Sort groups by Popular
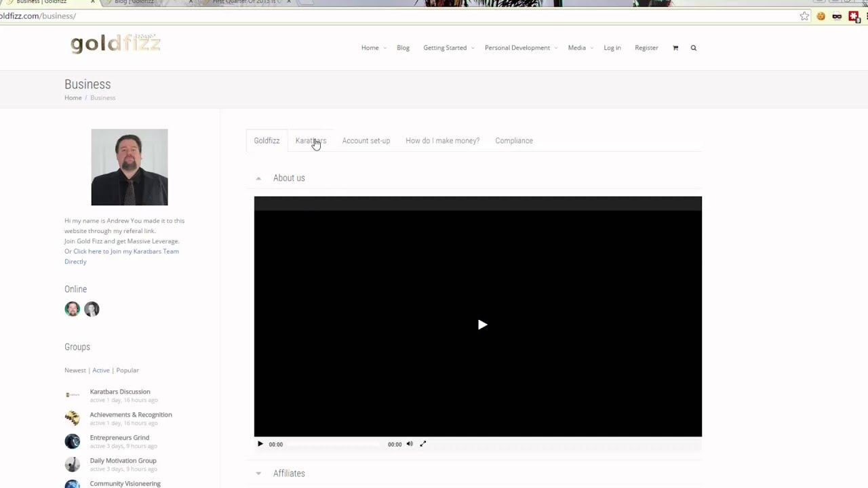This screenshot has height=488, width=868. pyautogui.click(x=127, y=371)
